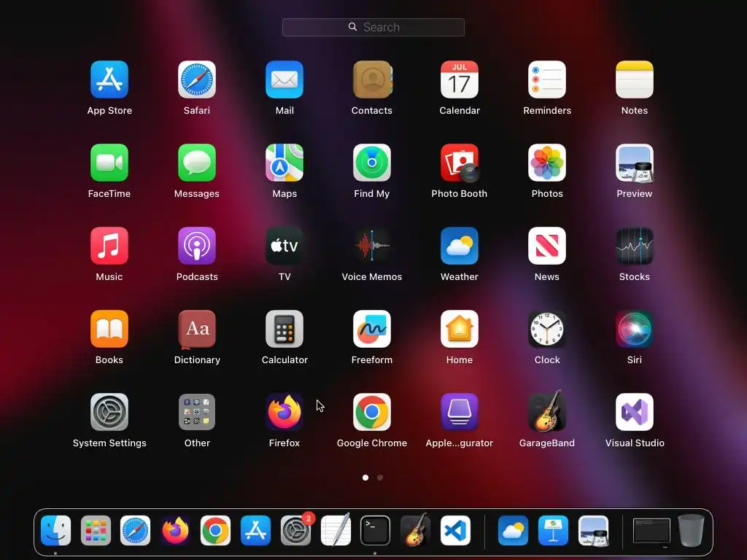The image size is (747, 560).
Task: Open Terminal in the Dock
Action: click(x=376, y=531)
